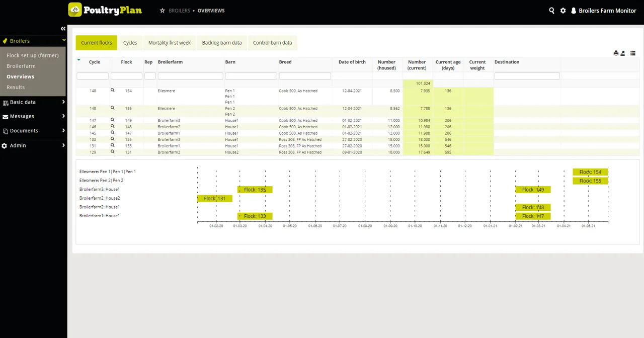View details of flock 154 via magnifier
This screenshot has width=644, height=338.
coord(112,91)
